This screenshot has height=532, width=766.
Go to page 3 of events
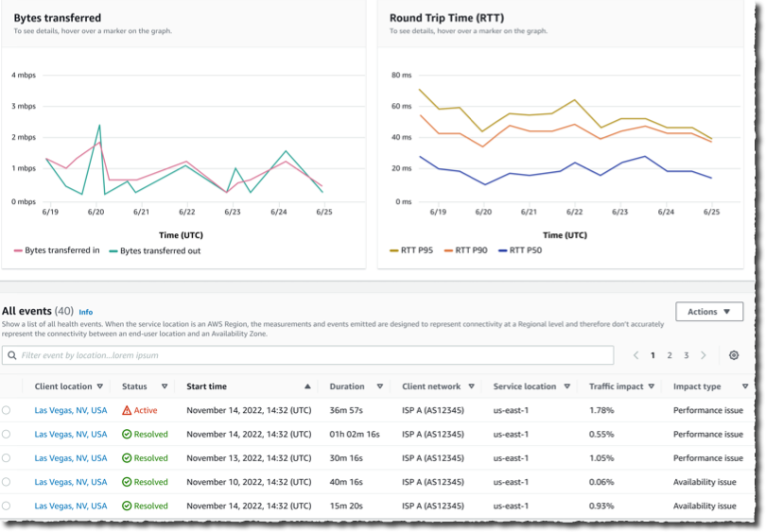pos(686,355)
